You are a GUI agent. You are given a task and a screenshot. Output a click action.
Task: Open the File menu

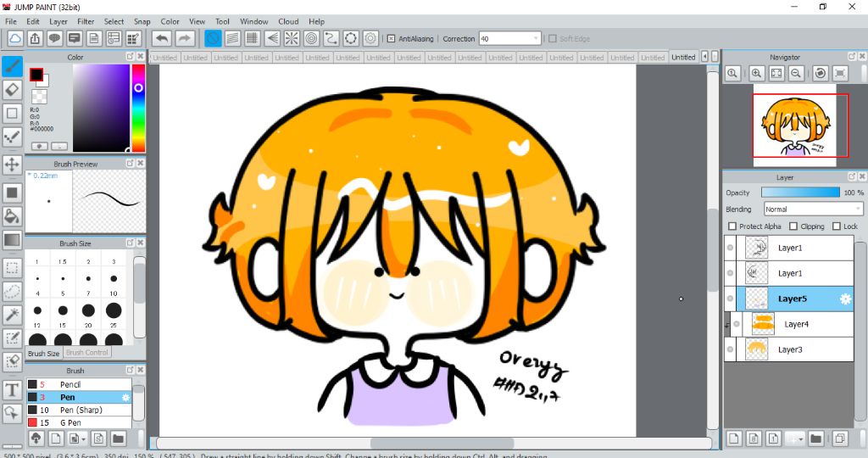click(x=11, y=21)
